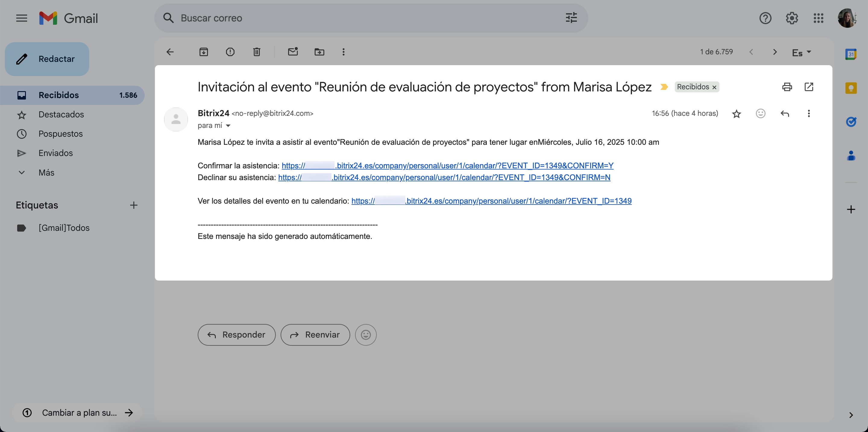Create a new label with plus icon
The image size is (868, 432).
134,205
